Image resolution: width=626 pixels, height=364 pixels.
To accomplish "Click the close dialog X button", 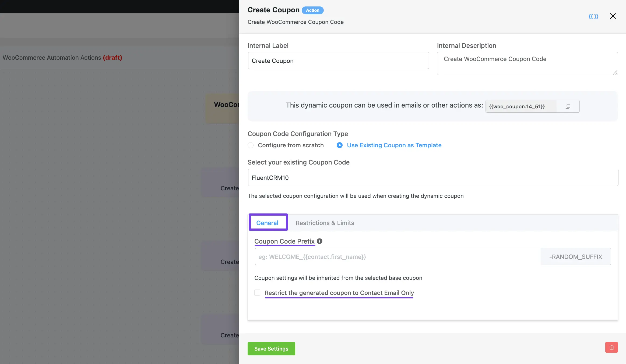I will pos(613,16).
